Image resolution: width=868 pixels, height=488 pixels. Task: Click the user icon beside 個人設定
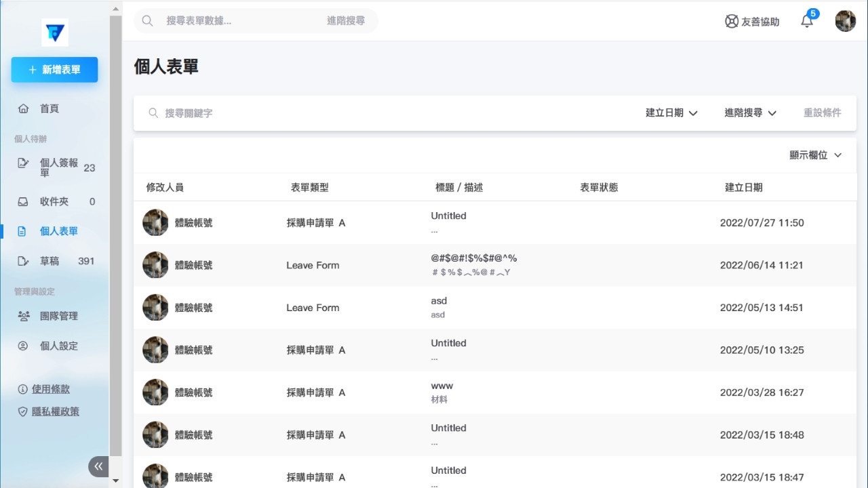pos(23,346)
